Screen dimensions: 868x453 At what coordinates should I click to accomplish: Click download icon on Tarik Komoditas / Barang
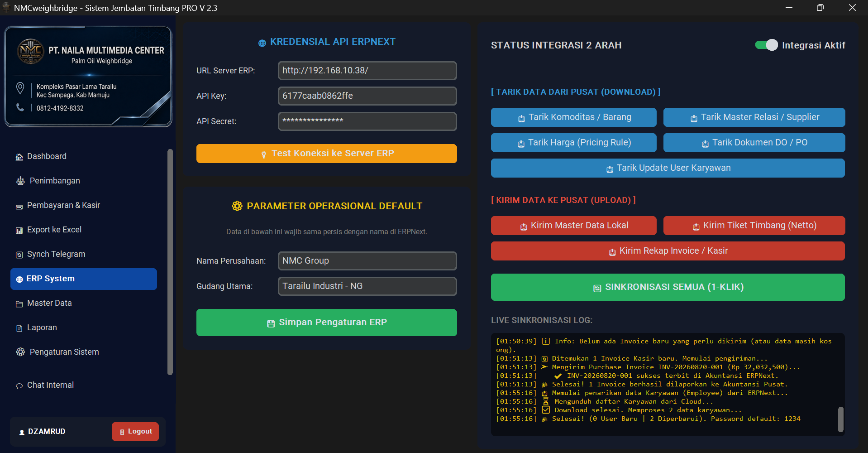[x=521, y=118]
